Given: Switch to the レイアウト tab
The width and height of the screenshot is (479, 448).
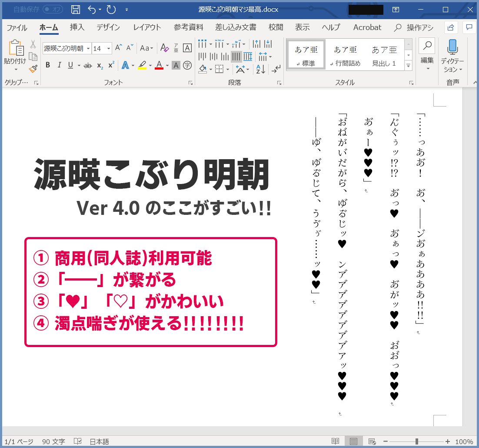Looking at the screenshot, I should click(146, 27).
